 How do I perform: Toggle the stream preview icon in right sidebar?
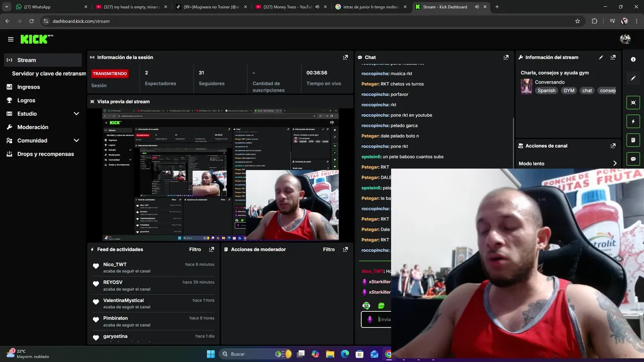pos(633,103)
